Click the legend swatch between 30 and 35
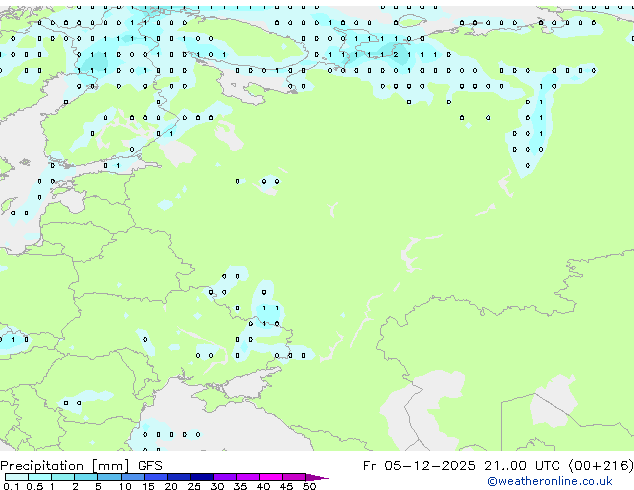Viewport: 634px width, 490px height. (x=225, y=477)
